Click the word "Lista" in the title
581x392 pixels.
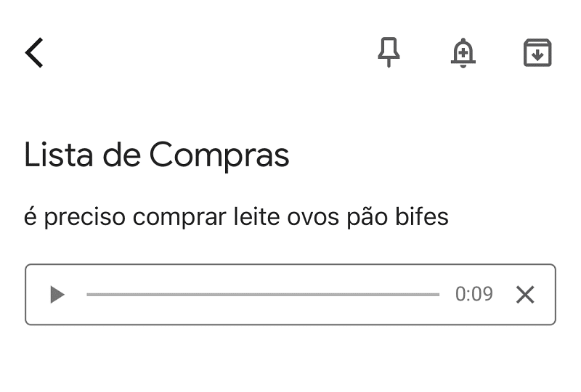pos(54,155)
